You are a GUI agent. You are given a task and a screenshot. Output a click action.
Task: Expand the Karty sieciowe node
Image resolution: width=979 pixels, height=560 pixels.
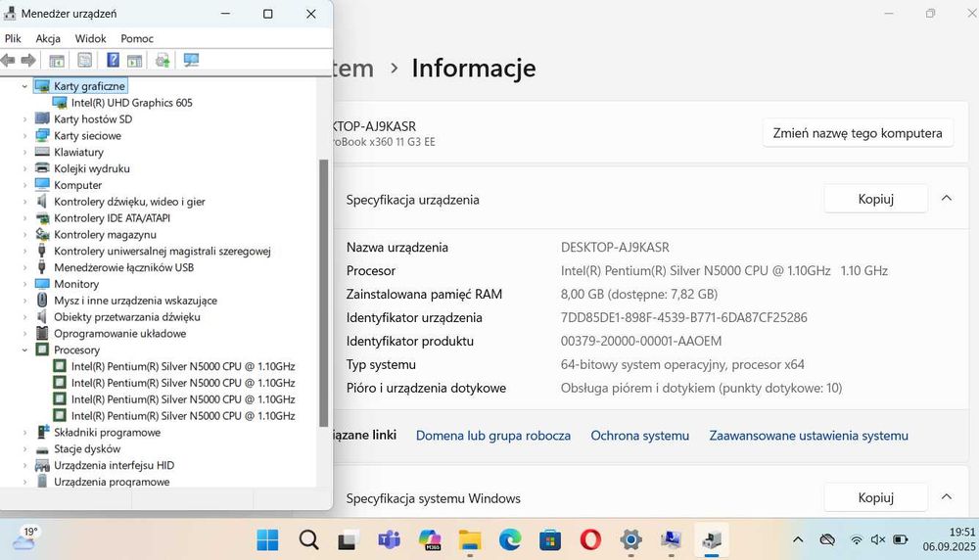pyautogui.click(x=24, y=135)
